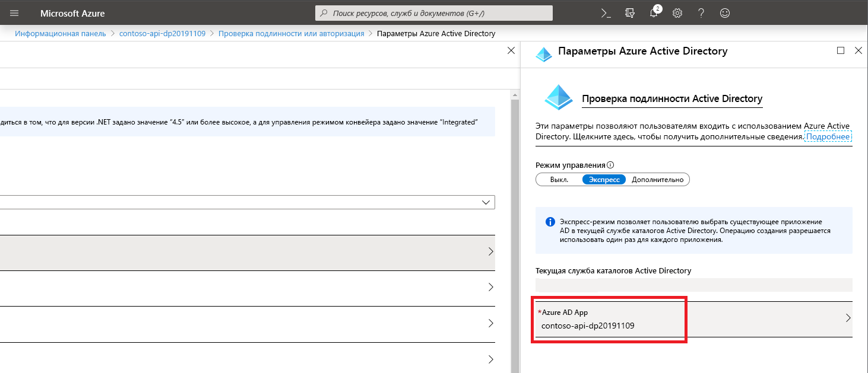Viewport: 868px width, 373px height.
Task: Open the bottom provider row chevron
Action: [x=490, y=359]
